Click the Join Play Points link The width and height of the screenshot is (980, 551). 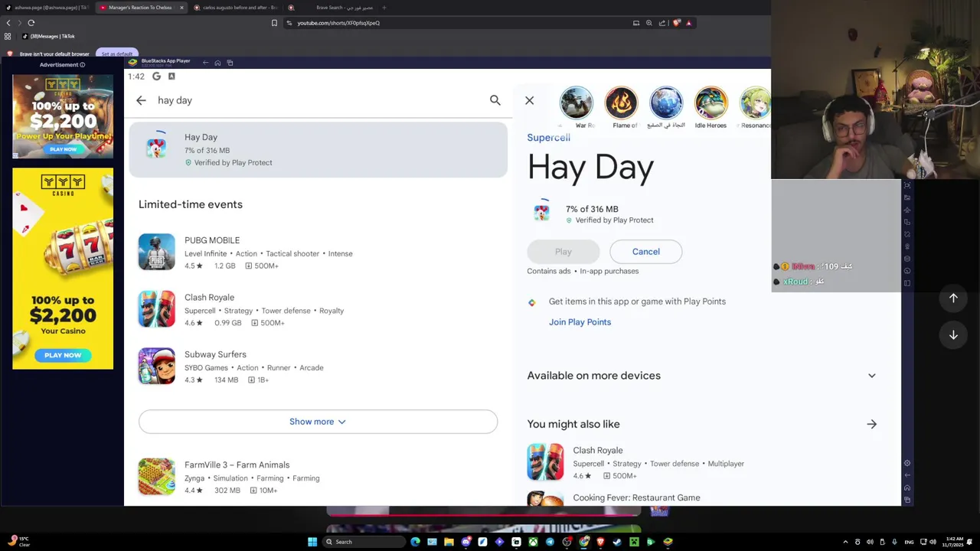tap(580, 322)
